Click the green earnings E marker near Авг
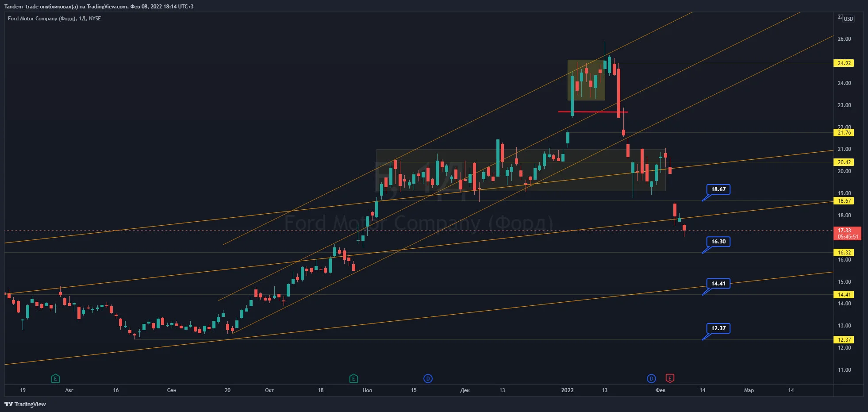Screen dimensions: 868x412 click(55, 378)
